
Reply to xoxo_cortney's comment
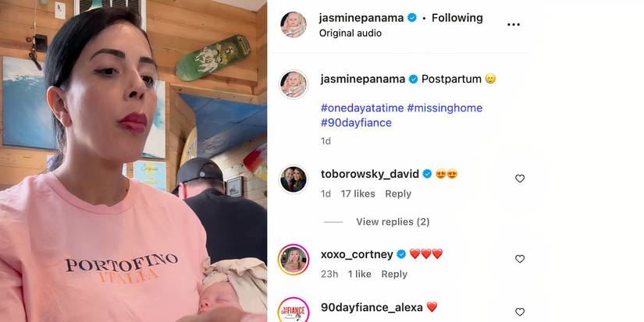394,274
